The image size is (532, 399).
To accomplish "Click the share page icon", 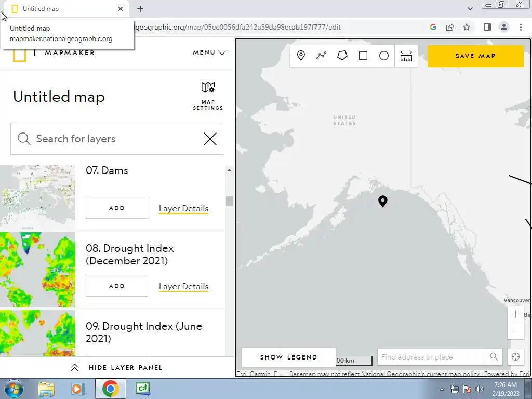I will pos(450,27).
